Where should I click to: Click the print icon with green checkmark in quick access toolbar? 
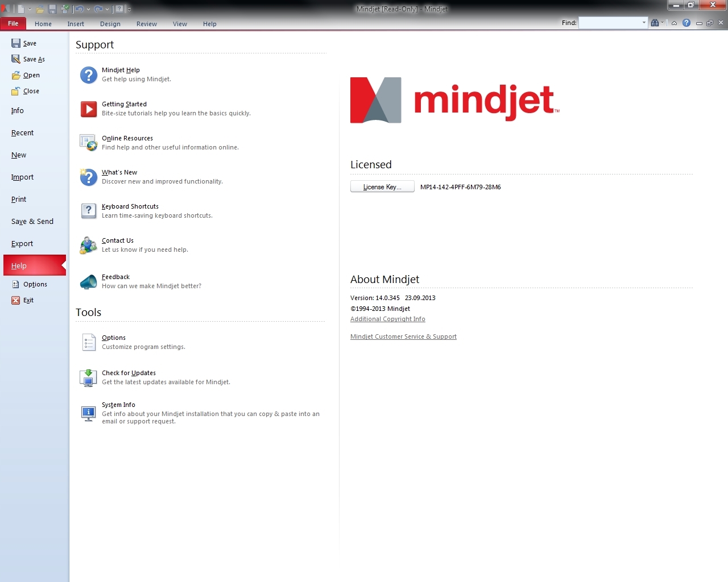point(65,9)
